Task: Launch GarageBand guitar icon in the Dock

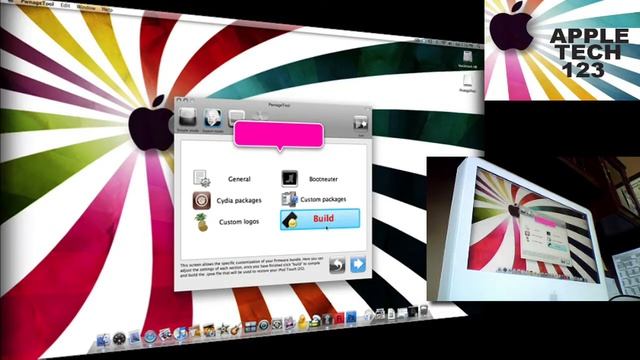Action: point(236,329)
